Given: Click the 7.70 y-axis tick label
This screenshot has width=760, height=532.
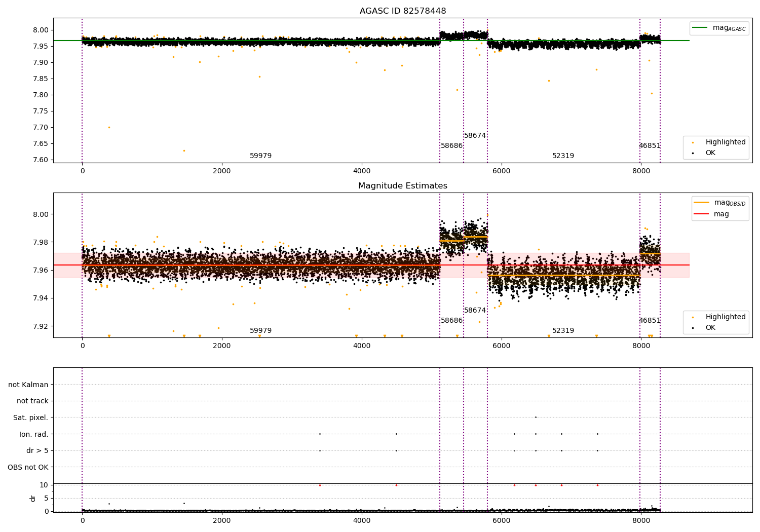Looking at the screenshot, I should 41,127.
